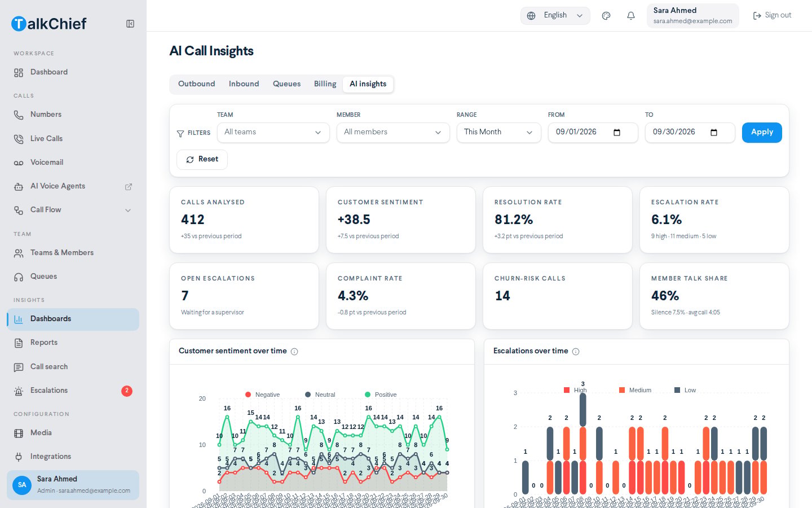Image resolution: width=812 pixels, height=508 pixels.
Task: Switch to the Outbound tab
Action: point(197,84)
